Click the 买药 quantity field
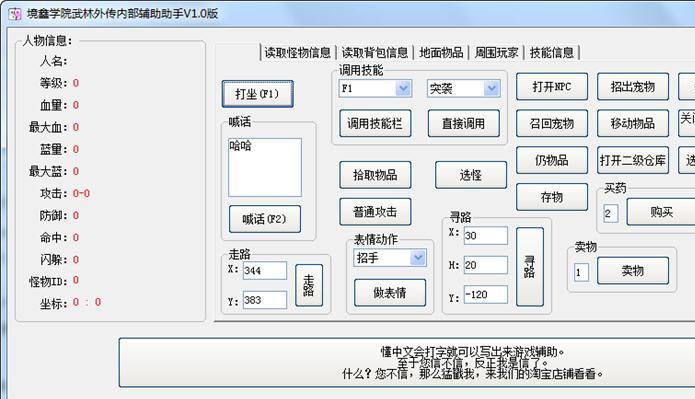The width and height of the screenshot is (695, 399). [x=611, y=213]
